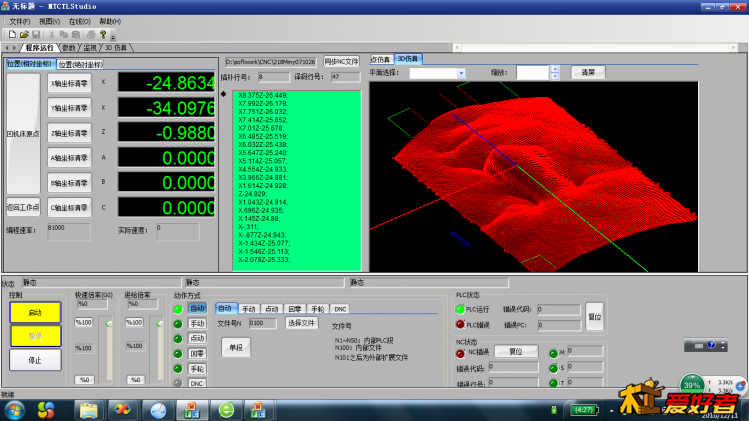Image resolution: width=749 pixels, height=421 pixels.
Task: Toggle the yellow 暂停 pause button
Action: point(35,336)
